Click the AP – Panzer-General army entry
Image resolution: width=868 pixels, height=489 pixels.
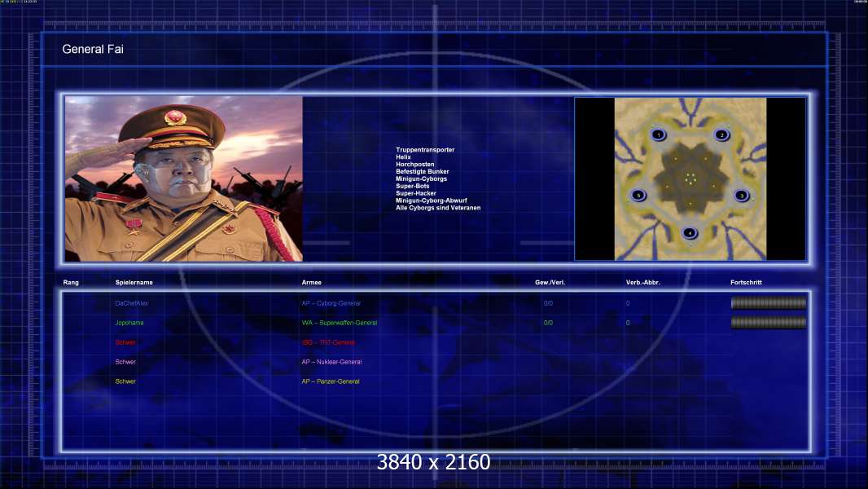[331, 381]
